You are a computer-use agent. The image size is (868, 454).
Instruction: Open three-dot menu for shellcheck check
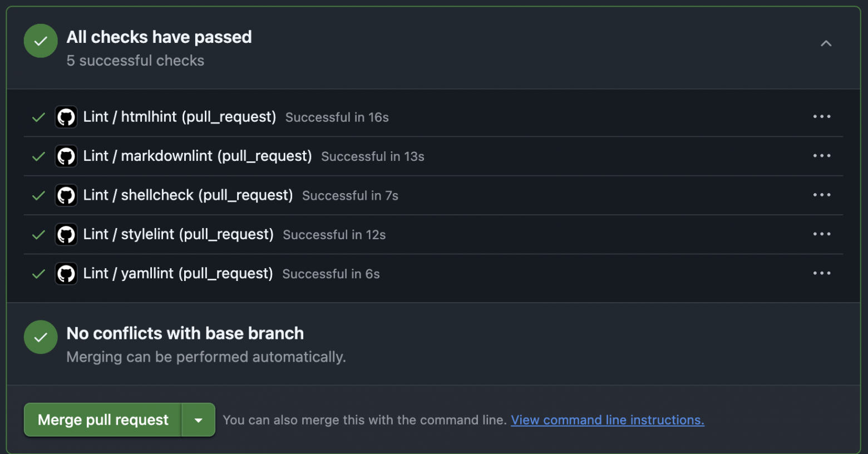[x=821, y=195]
